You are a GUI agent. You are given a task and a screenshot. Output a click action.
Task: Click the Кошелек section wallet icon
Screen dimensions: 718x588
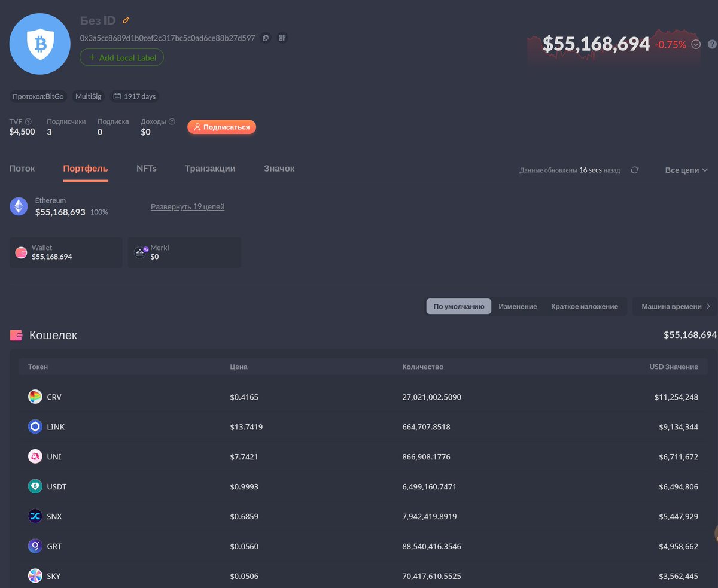(16, 335)
